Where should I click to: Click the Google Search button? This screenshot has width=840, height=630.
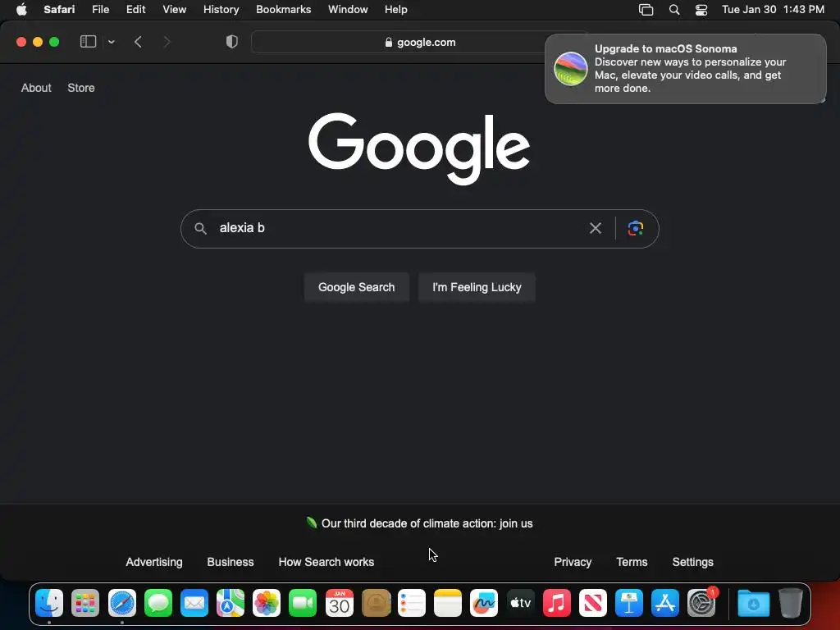356,287
